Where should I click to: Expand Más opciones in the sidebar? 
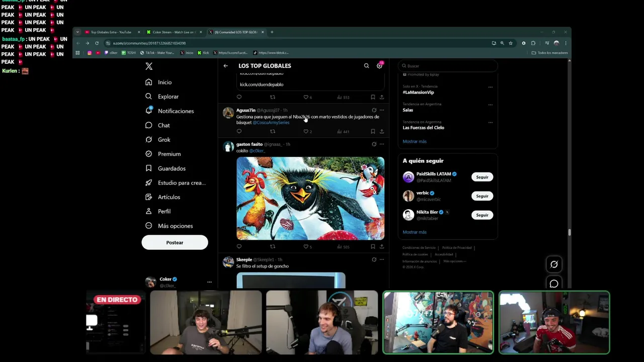click(x=169, y=226)
